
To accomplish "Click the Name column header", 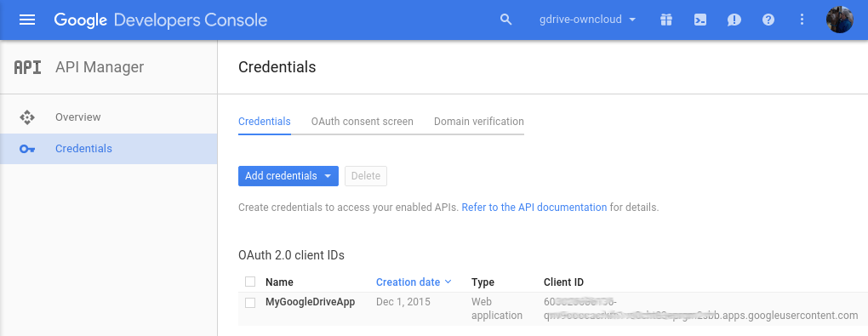I will click(x=280, y=282).
